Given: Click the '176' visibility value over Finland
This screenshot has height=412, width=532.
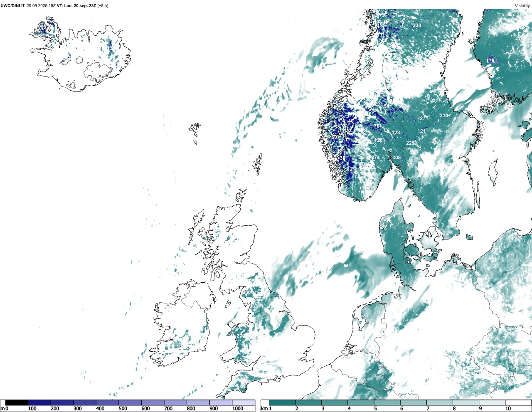Looking at the screenshot, I should pos(490,61).
